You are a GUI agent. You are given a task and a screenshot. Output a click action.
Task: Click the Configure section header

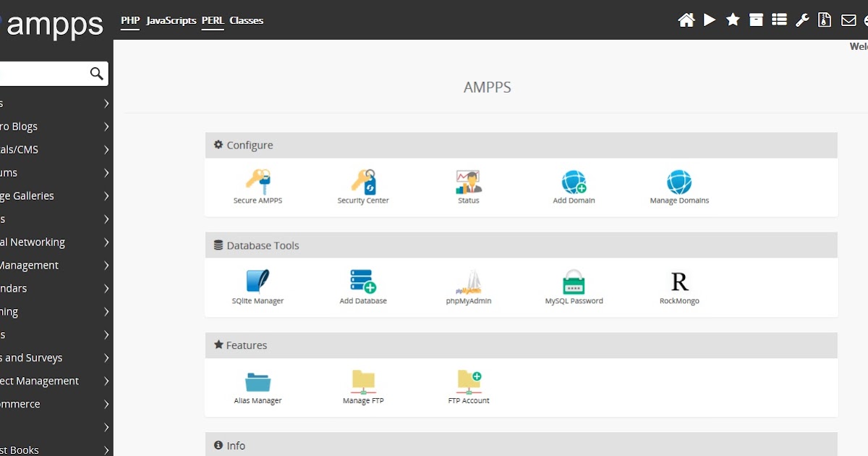[521, 145]
